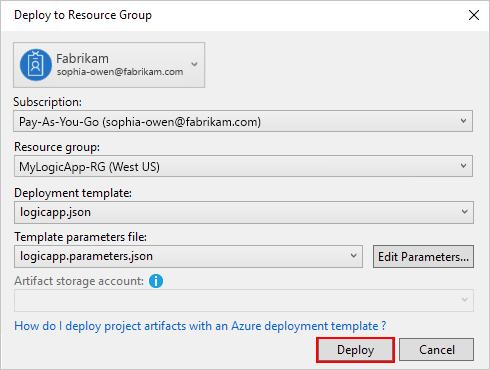Open the Template parameters file dropdown

pyautogui.click(x=188, y=256)
